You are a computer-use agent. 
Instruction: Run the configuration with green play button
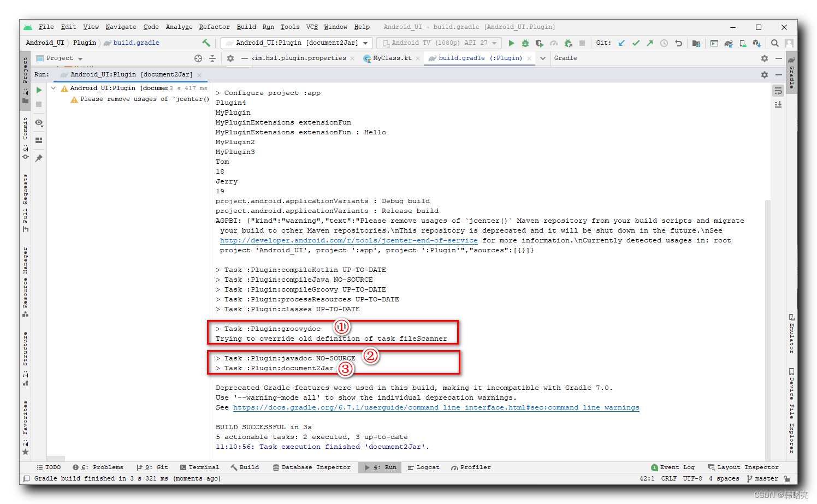click(x=511, y=43)
